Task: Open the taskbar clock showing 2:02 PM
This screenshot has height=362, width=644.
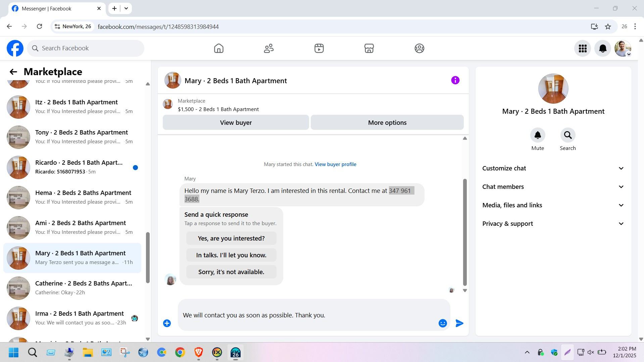Action: point(624,352)
